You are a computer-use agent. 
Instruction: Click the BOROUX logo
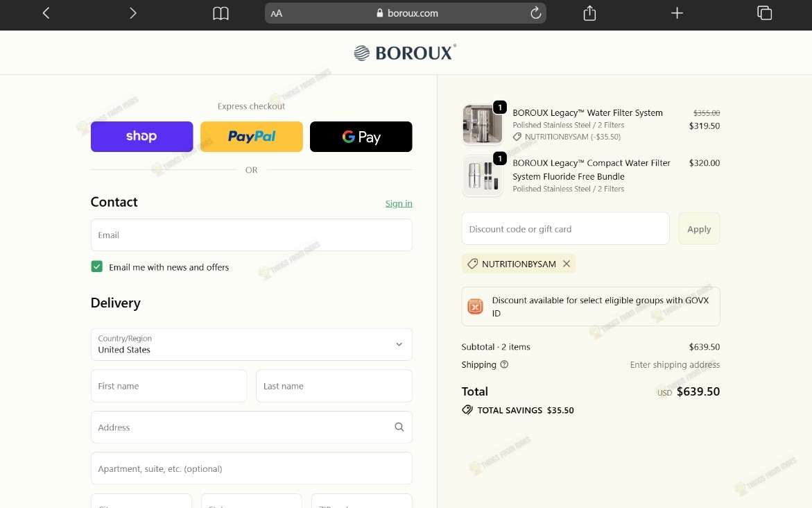[405, 52]
